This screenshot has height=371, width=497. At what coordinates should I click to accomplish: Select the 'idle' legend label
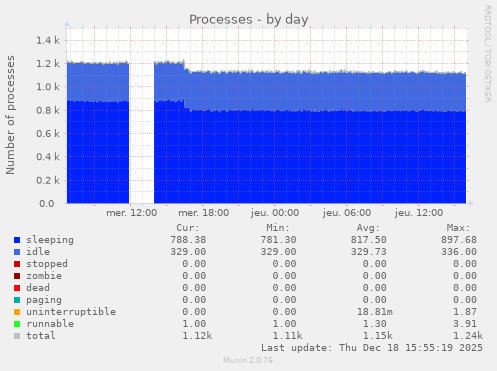tap(38, 252)
